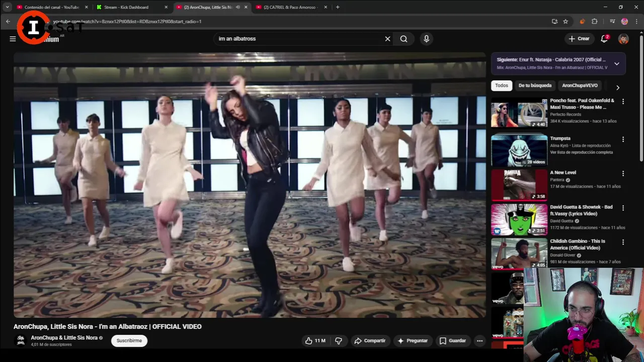This screenshot has height=362, width=644.
Task: Open the This Is America thumbnail
Action: click(x=519, y=253)
